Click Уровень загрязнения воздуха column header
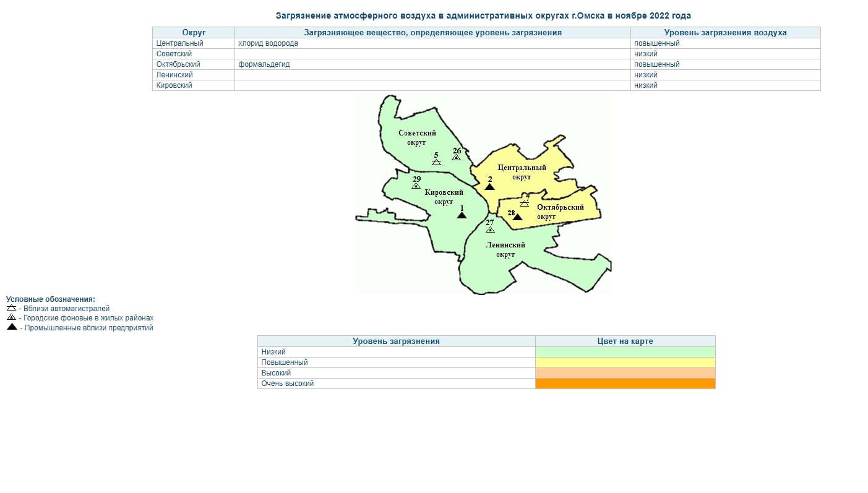This screenshot has width=868, height=493. [x=726, y=33]
